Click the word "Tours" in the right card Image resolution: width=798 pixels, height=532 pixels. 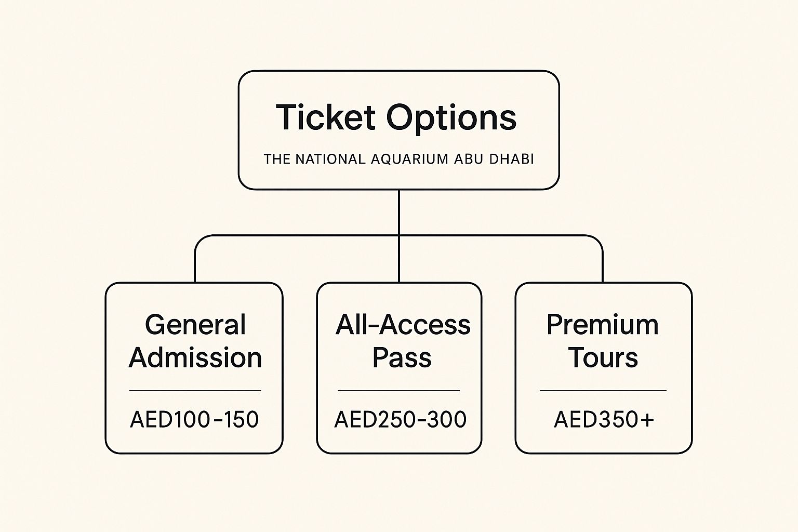(603, 358)
